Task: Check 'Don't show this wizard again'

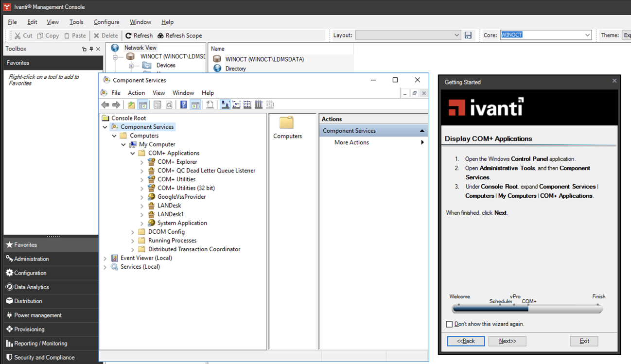Action: 449,324
